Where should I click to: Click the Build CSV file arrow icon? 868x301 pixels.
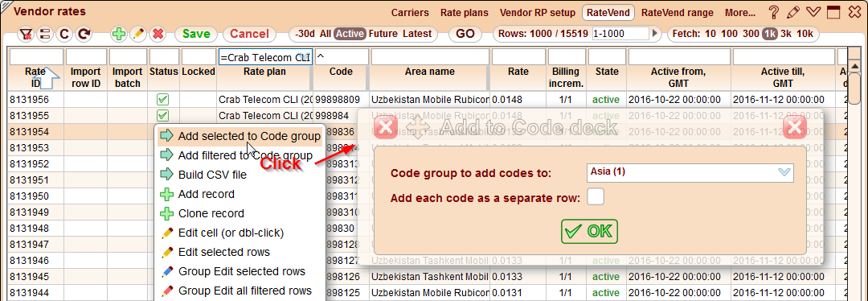click(166, 175)
